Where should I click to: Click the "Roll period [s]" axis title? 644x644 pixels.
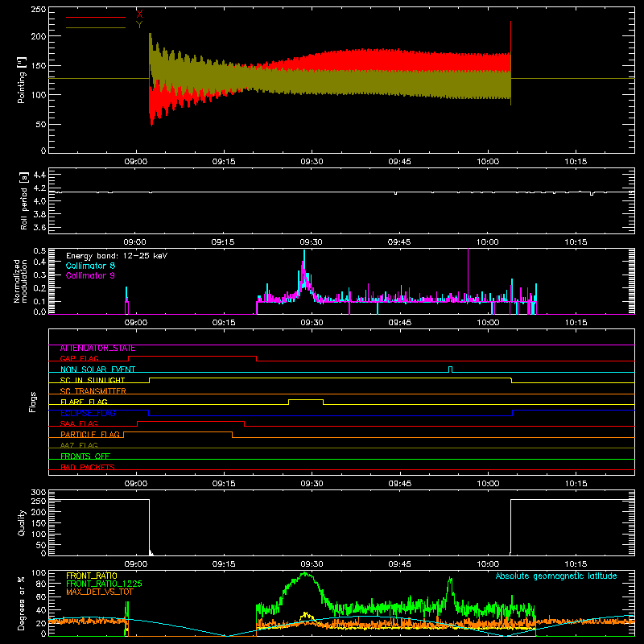click(24, 200)
